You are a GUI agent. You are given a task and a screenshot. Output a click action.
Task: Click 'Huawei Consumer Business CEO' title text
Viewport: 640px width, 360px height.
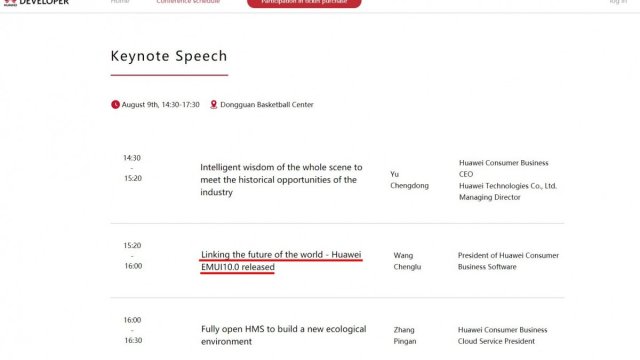504,168
